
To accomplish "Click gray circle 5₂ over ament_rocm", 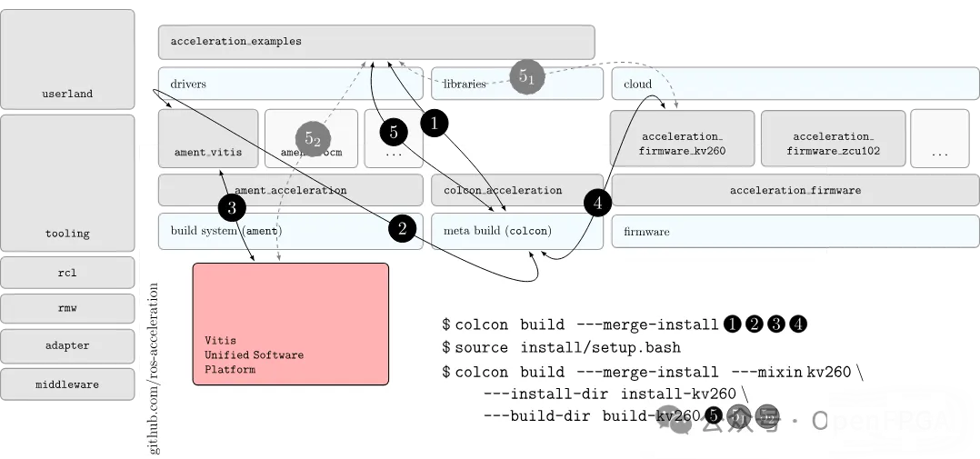I will coord(312,138).
